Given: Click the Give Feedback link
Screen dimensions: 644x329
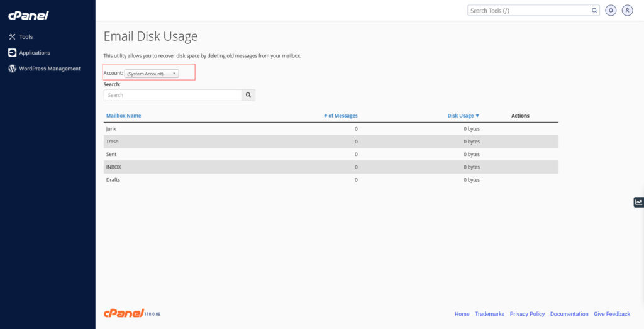Looking at the screenshot, I should [612, 314].
